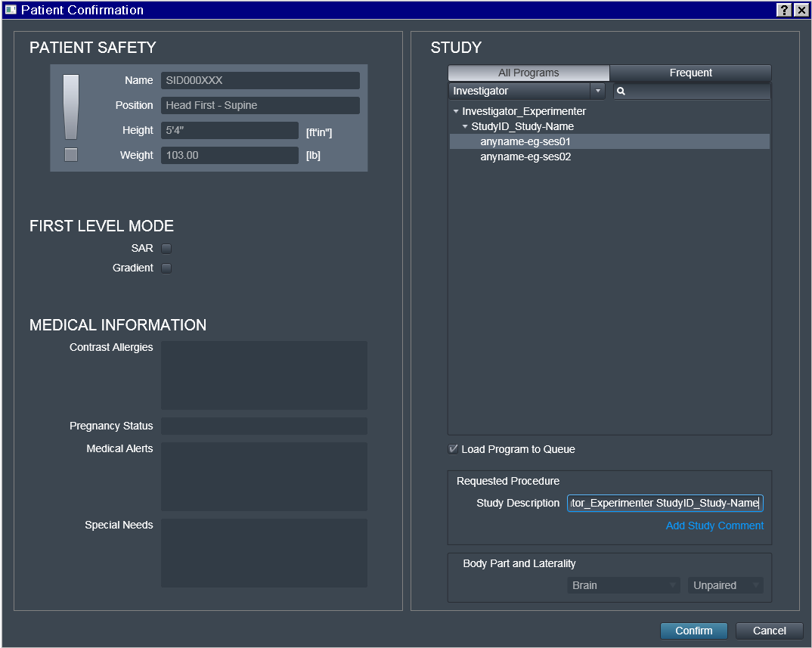Open the Brain body part dropdown
The image size is (812, 648).
coord(624,585)
